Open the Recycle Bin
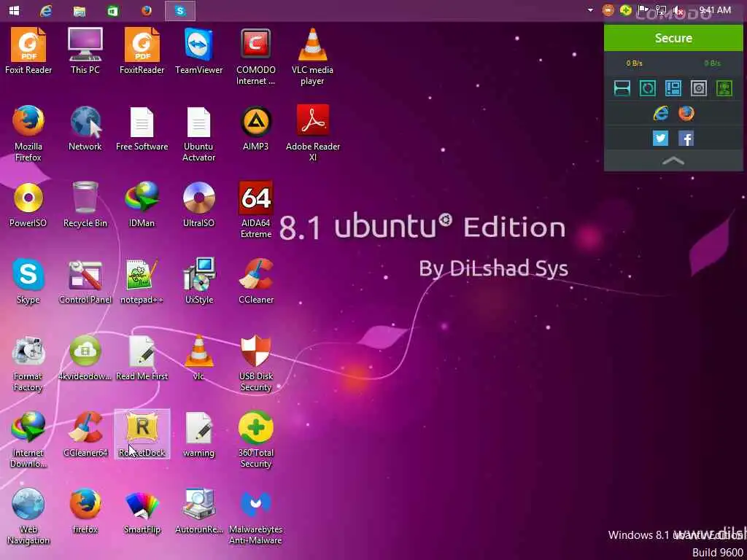Image resolution: width=747 pixels, height=560 pixels. pos(85,205)
